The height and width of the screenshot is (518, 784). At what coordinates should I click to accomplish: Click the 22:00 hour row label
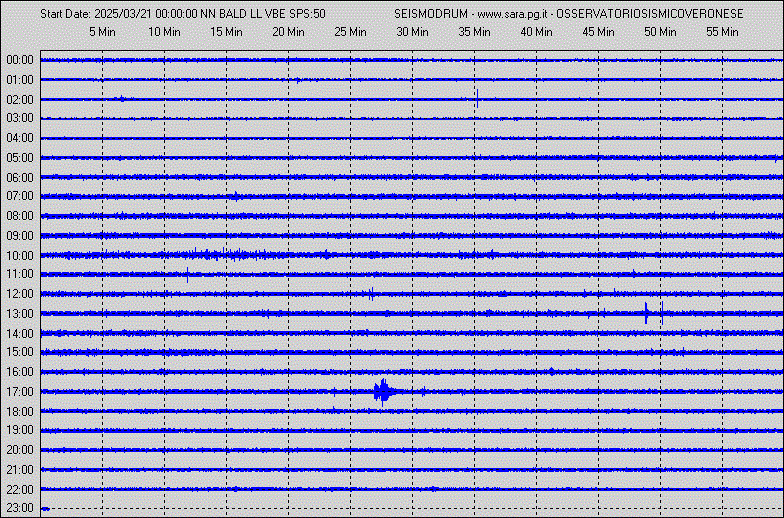[x=20, y=490]
